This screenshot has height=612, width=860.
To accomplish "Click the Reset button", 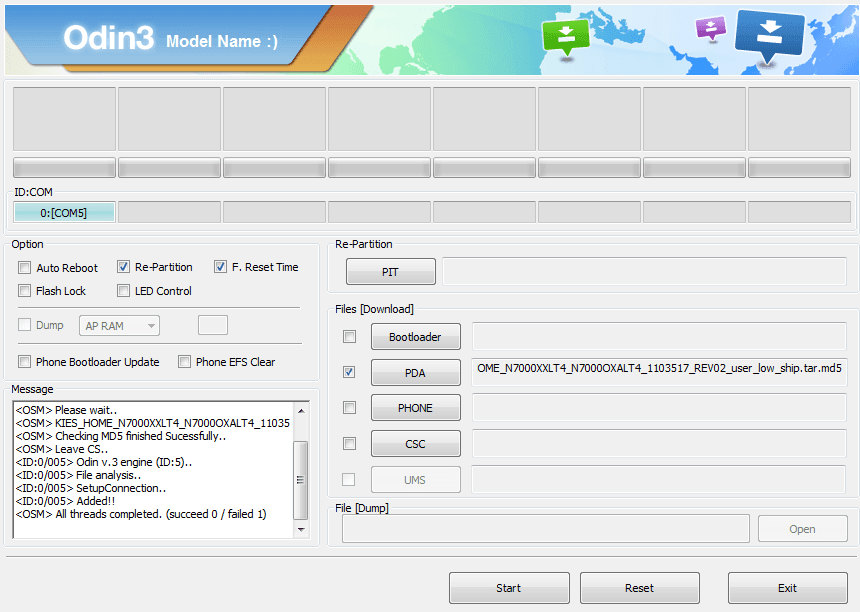I will tap(640, 588).
